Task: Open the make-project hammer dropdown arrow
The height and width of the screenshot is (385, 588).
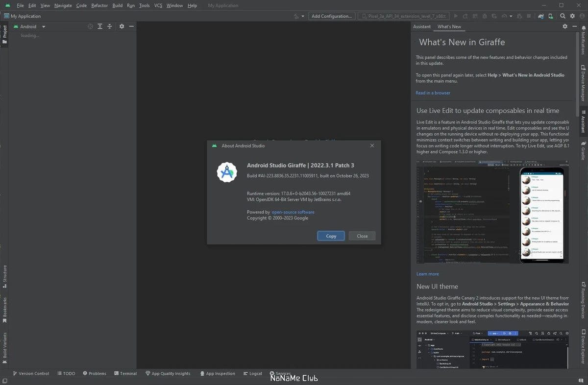Action: coord(303,16)
